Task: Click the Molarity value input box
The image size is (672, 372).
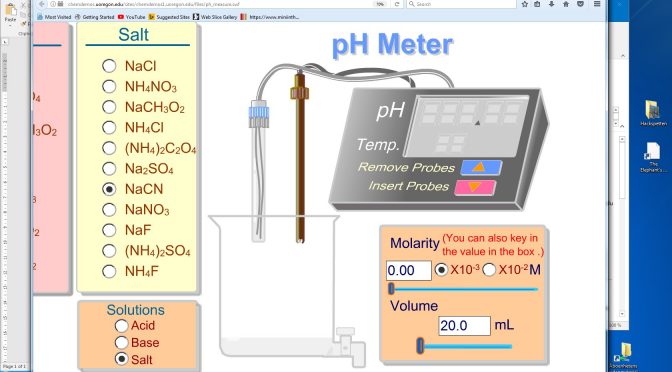Action: [x=408, y=270]
